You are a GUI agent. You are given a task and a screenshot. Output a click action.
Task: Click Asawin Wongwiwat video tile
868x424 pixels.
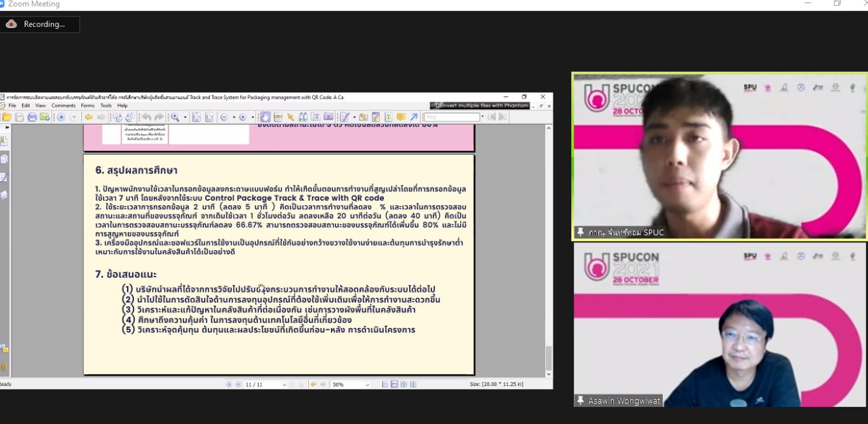pyautogui.click(x=720, y=325)
